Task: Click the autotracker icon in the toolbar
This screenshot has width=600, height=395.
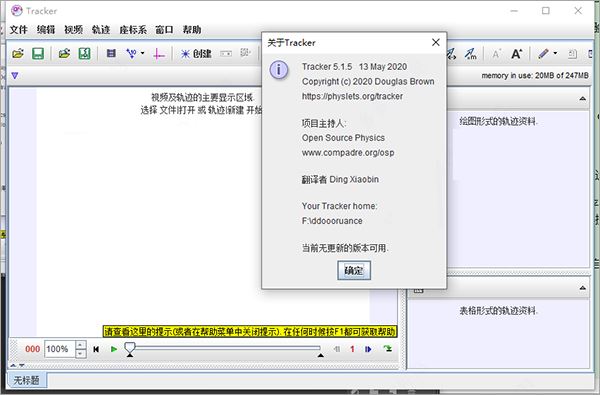Action: [x=245, y=53]
